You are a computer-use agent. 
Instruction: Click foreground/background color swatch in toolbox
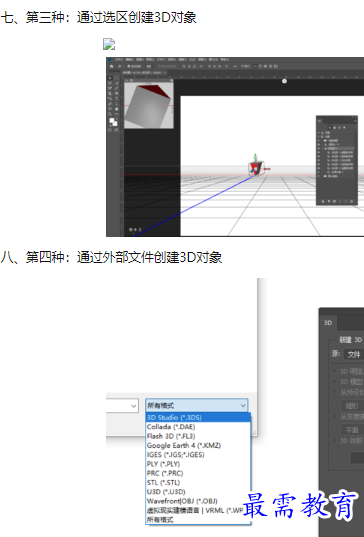coord(113,122)
